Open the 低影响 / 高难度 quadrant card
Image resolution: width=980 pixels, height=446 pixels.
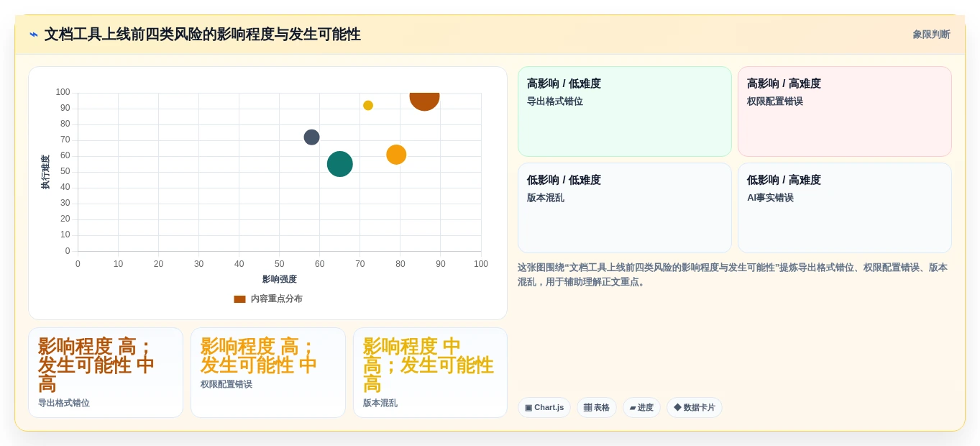[845, 208]
